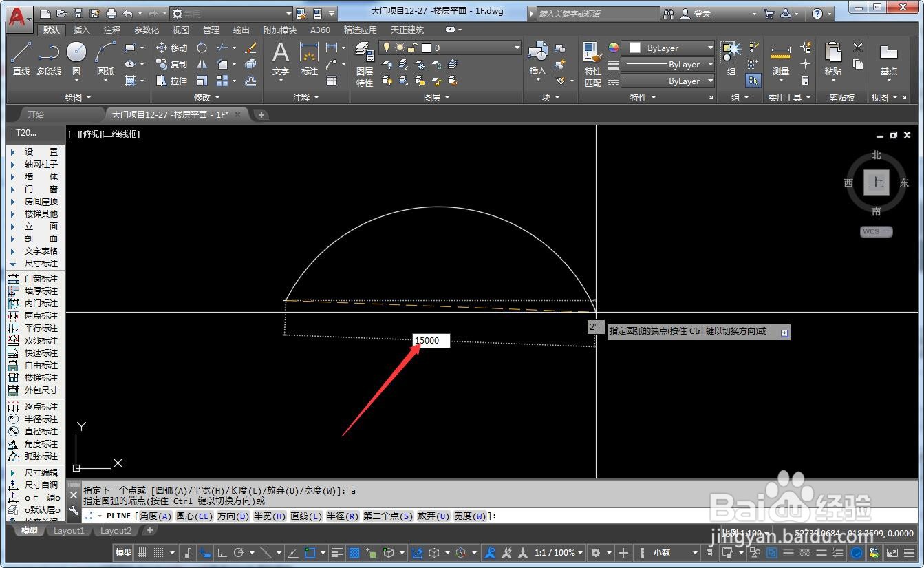The image size is (924, 568).
Task: Switch to the Parametric (参数化) ribbon tab
Action: point(147,30)
